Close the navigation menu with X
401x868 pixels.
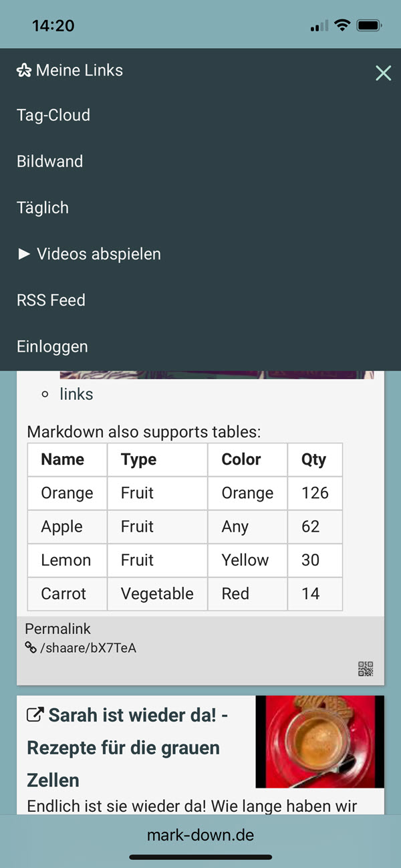pyautogui.click(x=383, y=73)
